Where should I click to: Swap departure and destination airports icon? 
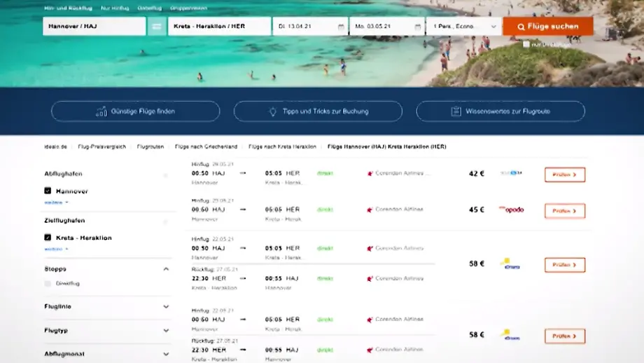pyautogui.click(x=157, y=27)
